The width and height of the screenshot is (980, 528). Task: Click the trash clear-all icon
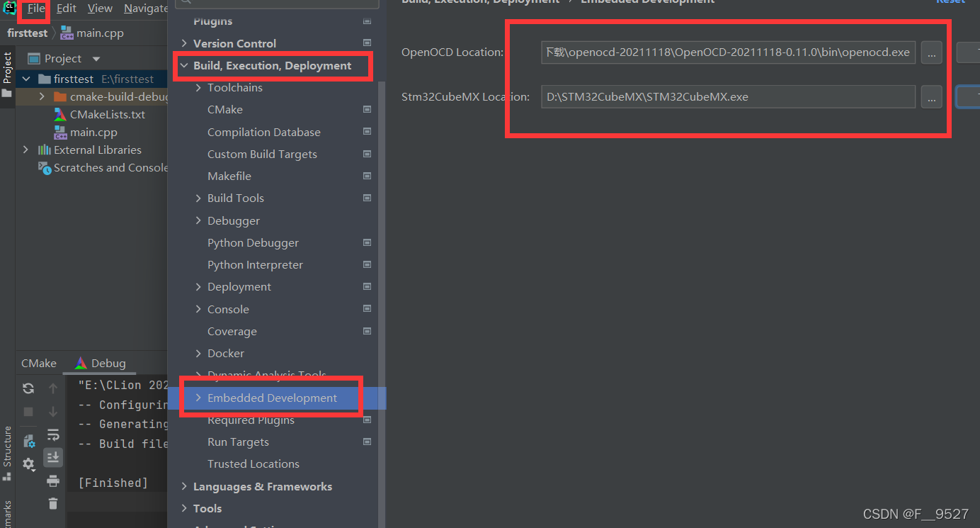pyautogui.click(x=53, y=504)
